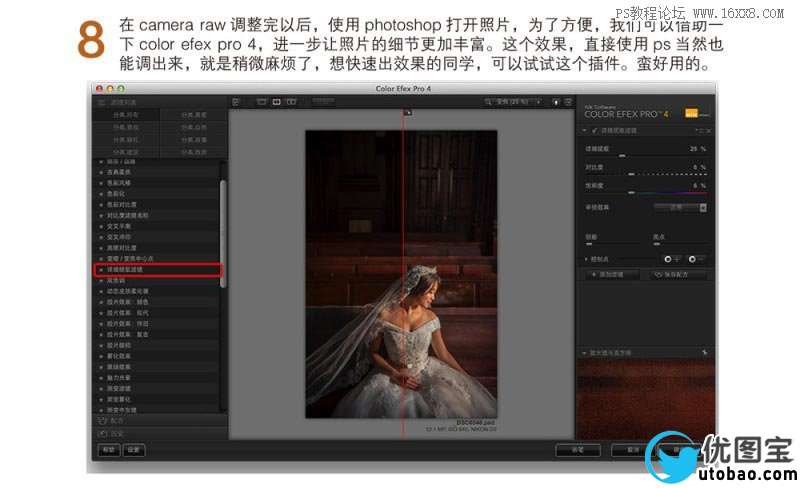800x488 pixels.
Task: Toggle favorite star for 魅力光晕 filter
Action: [101, 377]
